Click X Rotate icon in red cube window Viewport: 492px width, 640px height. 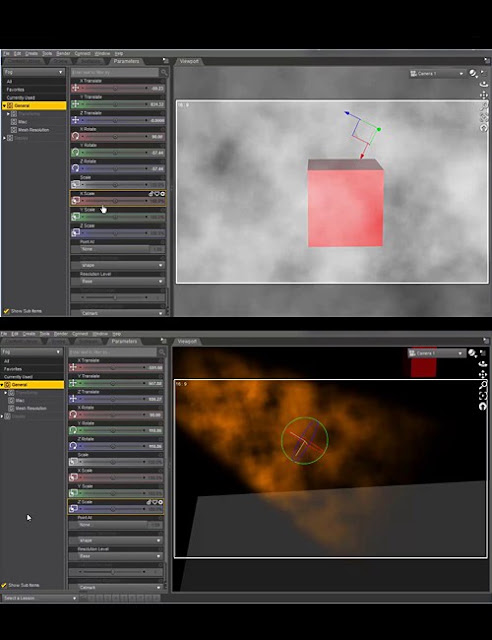click(76, 136)
